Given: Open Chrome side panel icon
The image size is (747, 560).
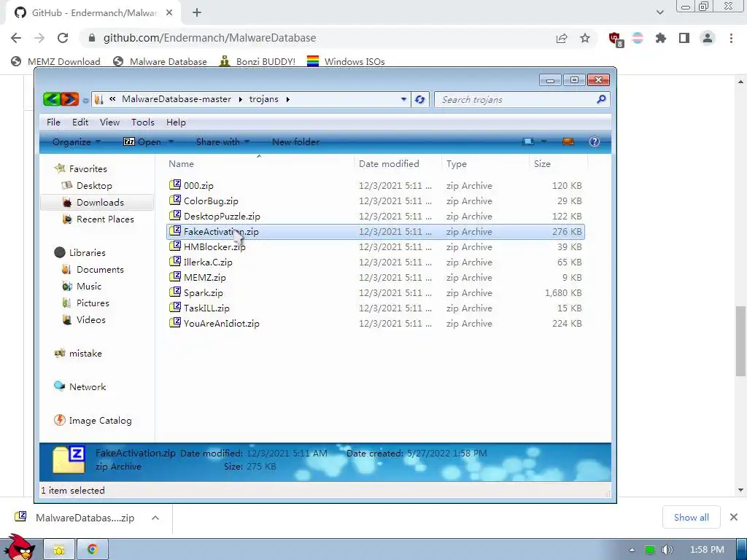Looking at the screenshot, I should tap(684, 38).
